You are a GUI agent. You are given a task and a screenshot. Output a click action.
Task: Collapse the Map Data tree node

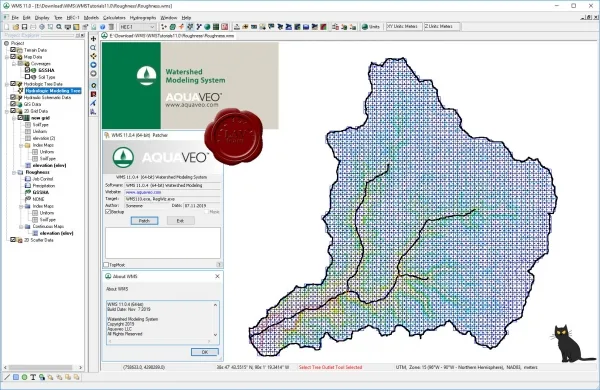pyautogui.click(x=7, y=57)
